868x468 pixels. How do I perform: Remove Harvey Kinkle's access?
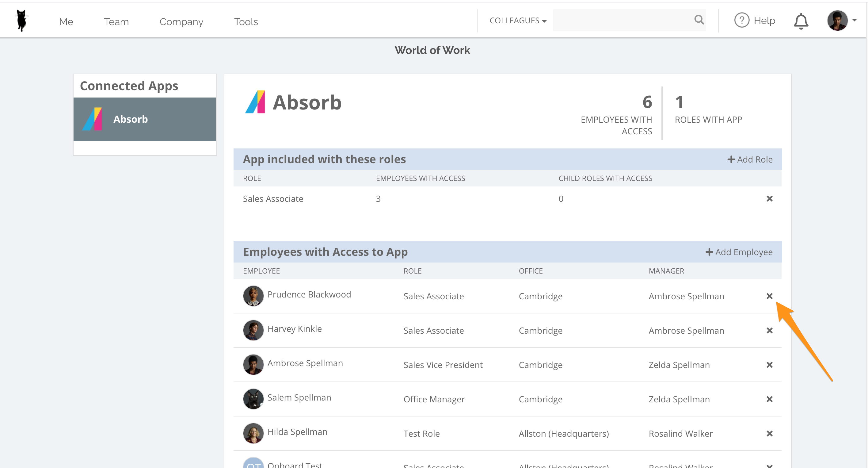pos(770,330)
